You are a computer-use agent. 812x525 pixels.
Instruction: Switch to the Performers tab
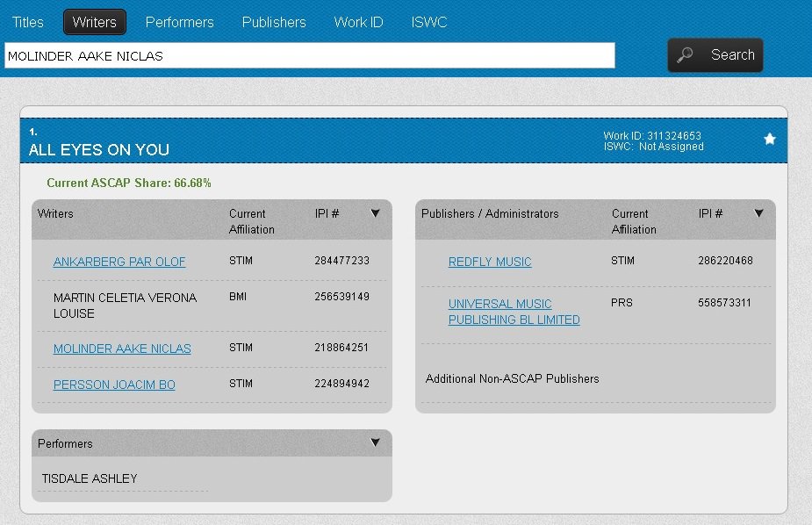point(179,22)
